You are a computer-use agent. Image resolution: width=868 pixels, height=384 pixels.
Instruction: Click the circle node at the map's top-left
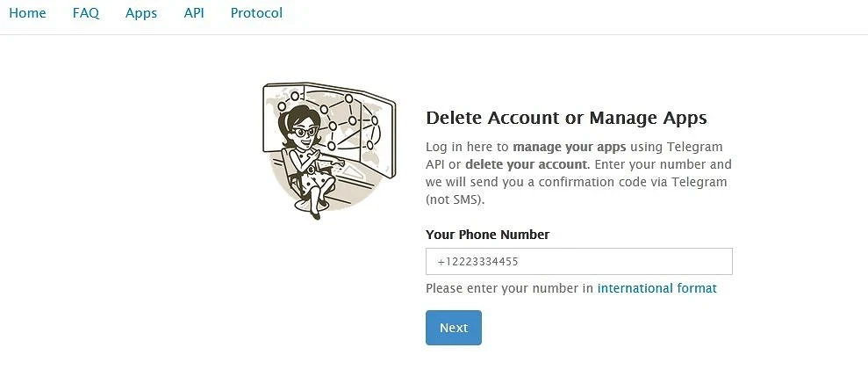282,105
